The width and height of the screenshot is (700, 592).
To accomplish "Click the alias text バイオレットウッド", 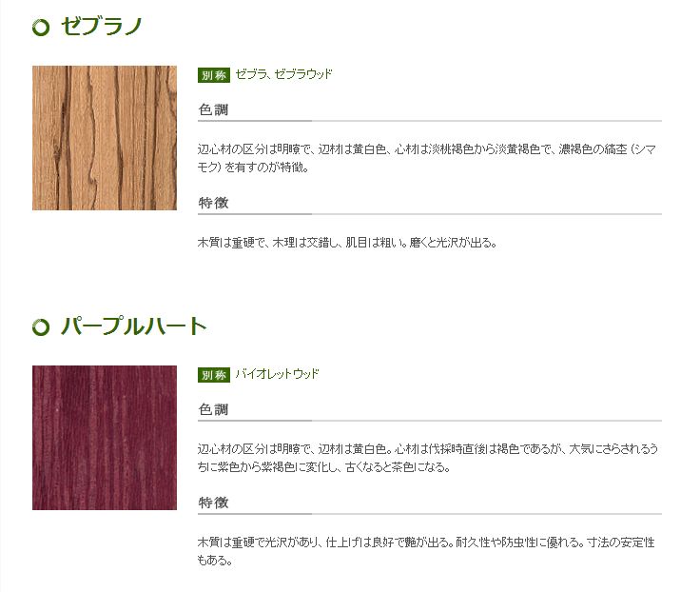I will [277, 374].
